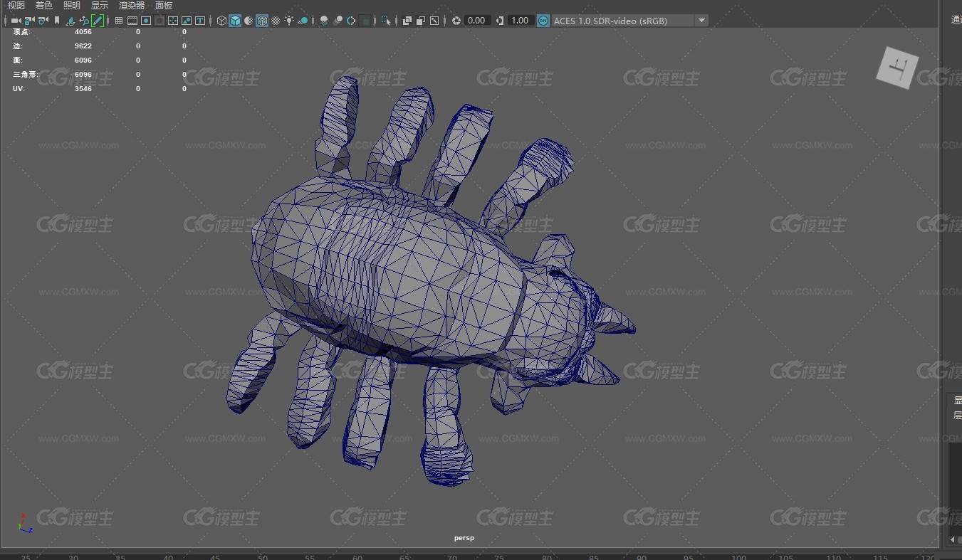Click the Image Plane icon
Screen dimensions: 962x560
(x=70, y=21)
